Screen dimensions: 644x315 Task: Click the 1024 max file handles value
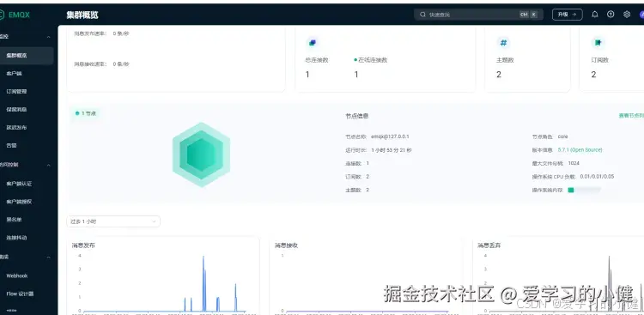[x=574, y=163]
